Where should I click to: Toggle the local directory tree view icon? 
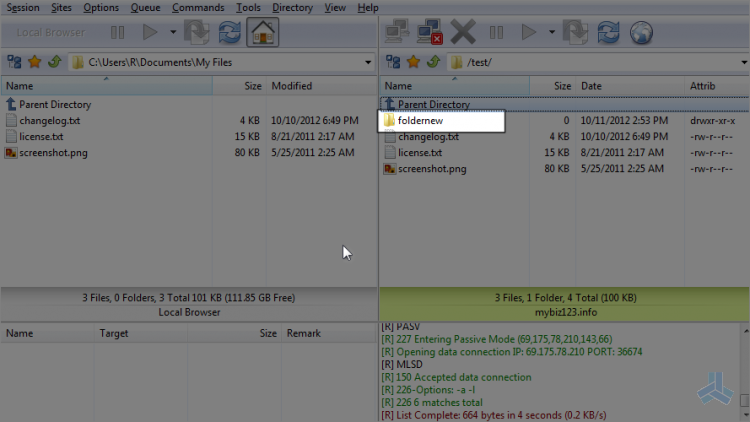(14, 62)
